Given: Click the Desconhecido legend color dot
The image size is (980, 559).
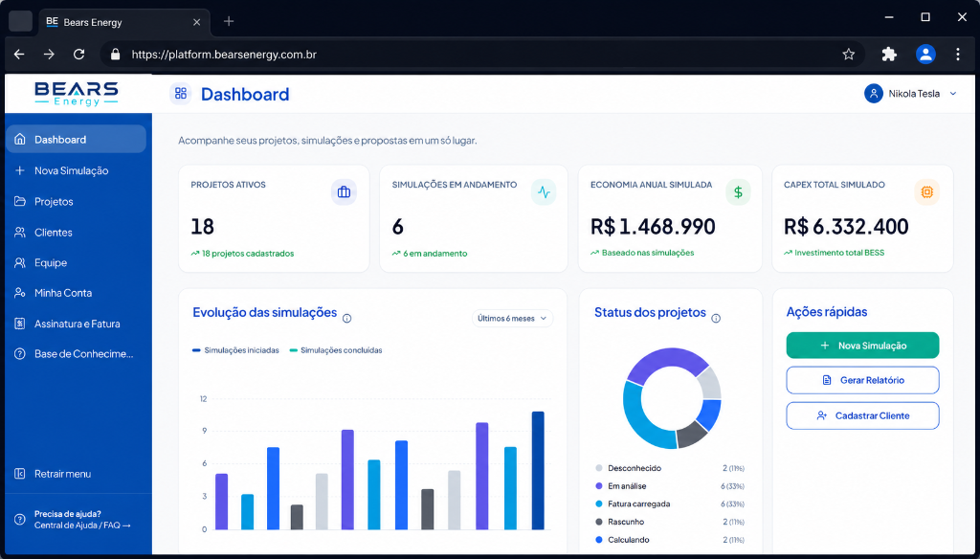Looking at the screenshot, I should point(599,468).
